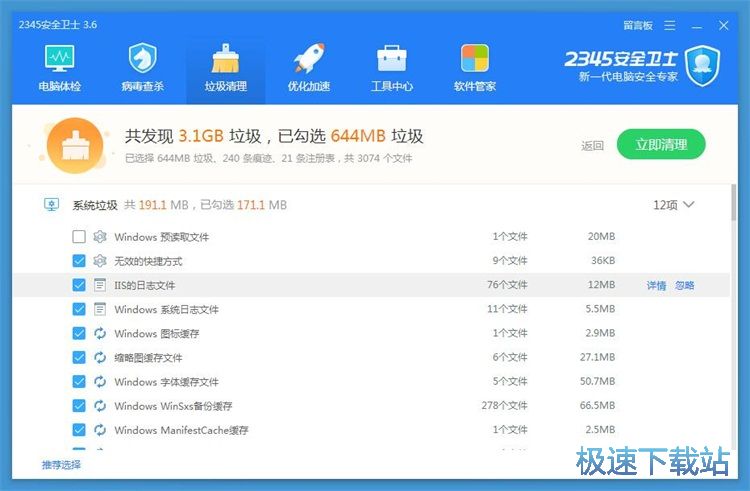Uncheck the Windows ManifestCache缓存 checkbox

click(79, 430)
